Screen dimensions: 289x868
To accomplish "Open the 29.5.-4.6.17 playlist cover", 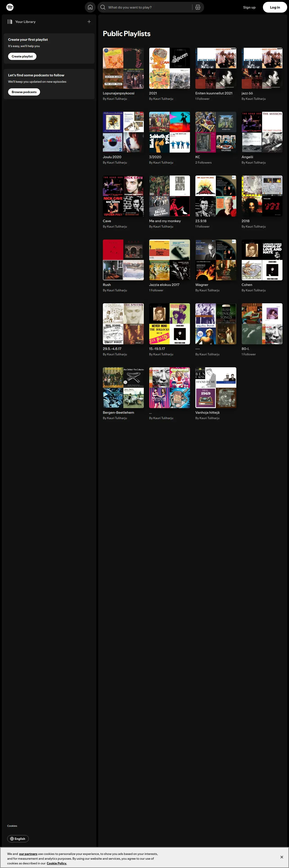I will (123, 324).
